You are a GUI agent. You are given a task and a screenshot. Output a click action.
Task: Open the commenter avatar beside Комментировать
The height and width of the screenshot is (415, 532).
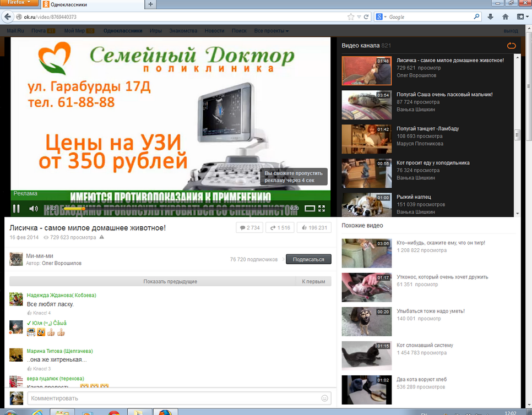(16, 398)
